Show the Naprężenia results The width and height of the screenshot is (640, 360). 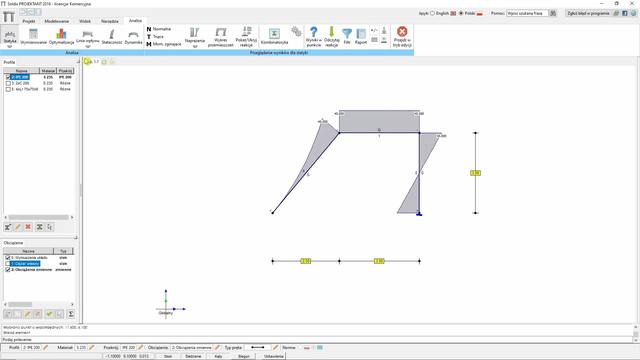coord(195,35)
